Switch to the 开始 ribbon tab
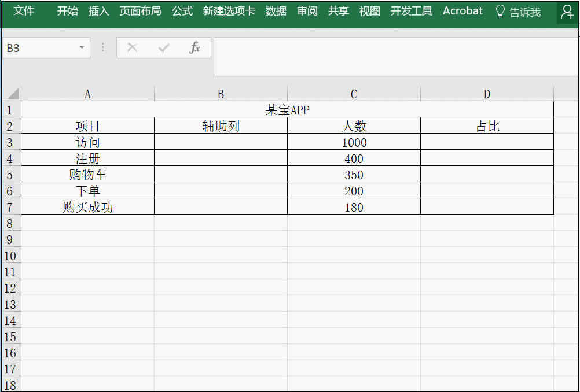 67,11
